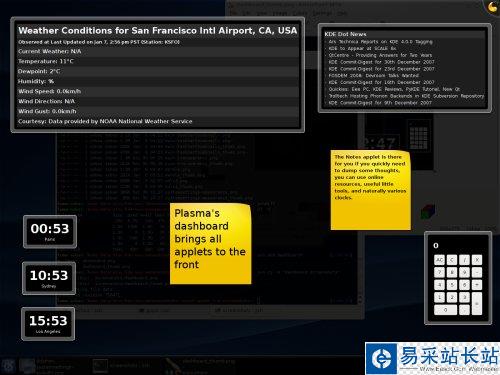
Task: Open the Commit-Digest for 30th December 2007
Action: tap(381, 62)
